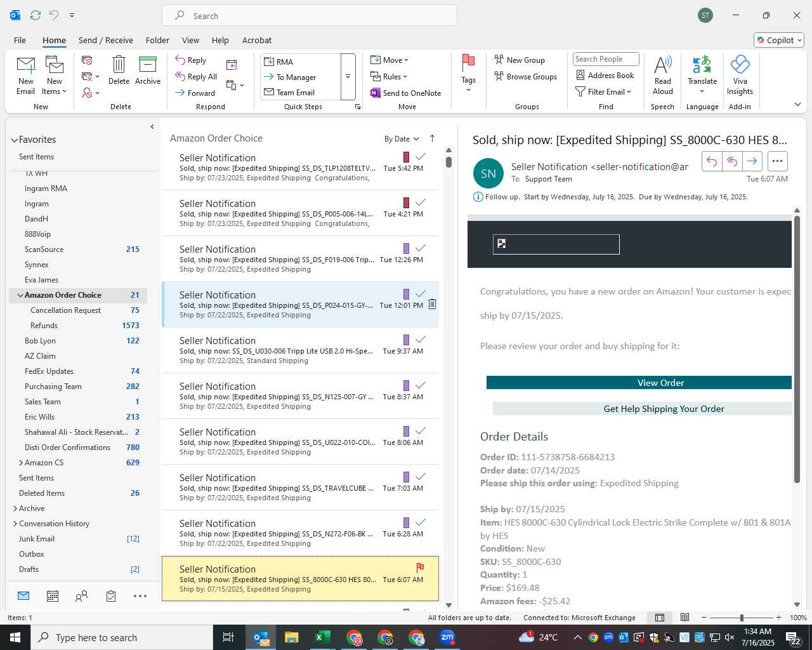Click the Outlook Search box at top
The height and width of the screenshot is (650, 812).
[x=310, y=15]
